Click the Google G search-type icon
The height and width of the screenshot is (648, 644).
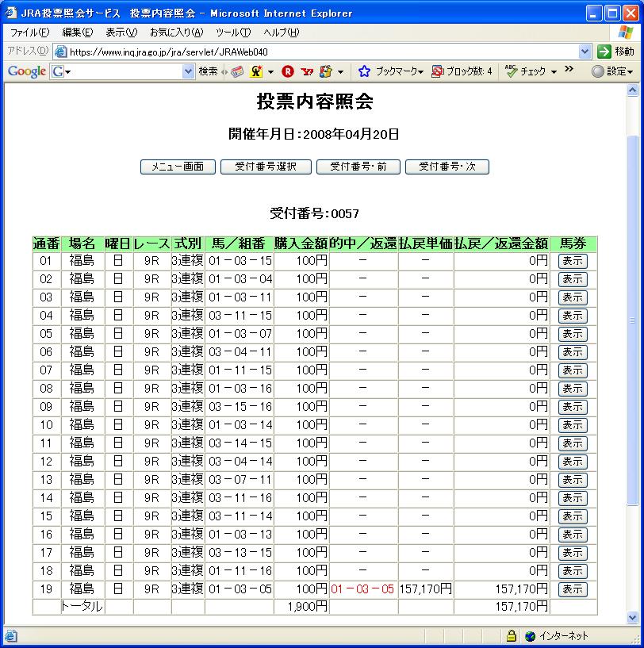point(57,71)
